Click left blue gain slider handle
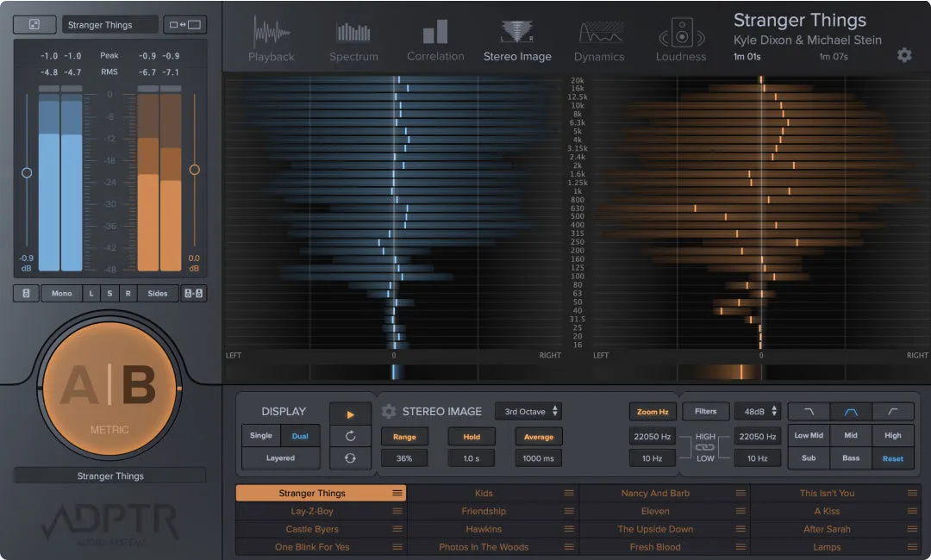Image resolution: width=931 pixels, height=560 pixels. pos(27,172)
